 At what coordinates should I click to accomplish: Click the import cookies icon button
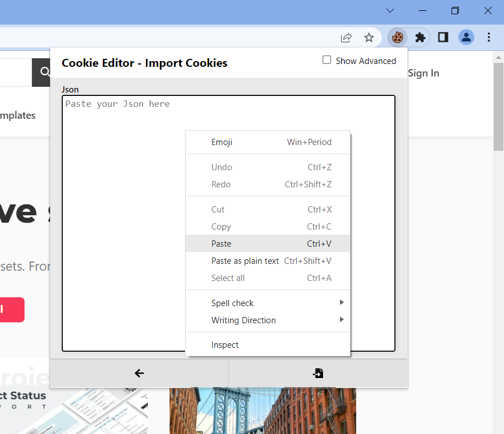click(318, 373)
